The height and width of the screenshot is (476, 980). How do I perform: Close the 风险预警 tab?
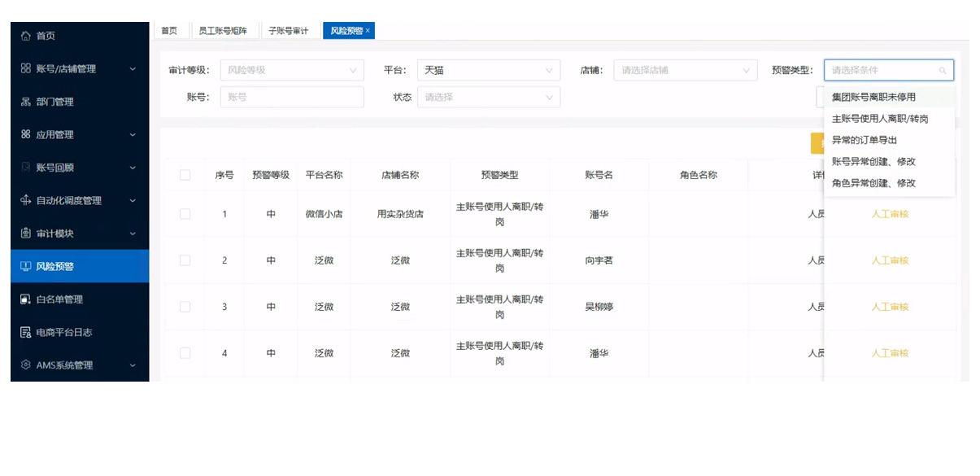pyautogui.click(x=368, y=31)
